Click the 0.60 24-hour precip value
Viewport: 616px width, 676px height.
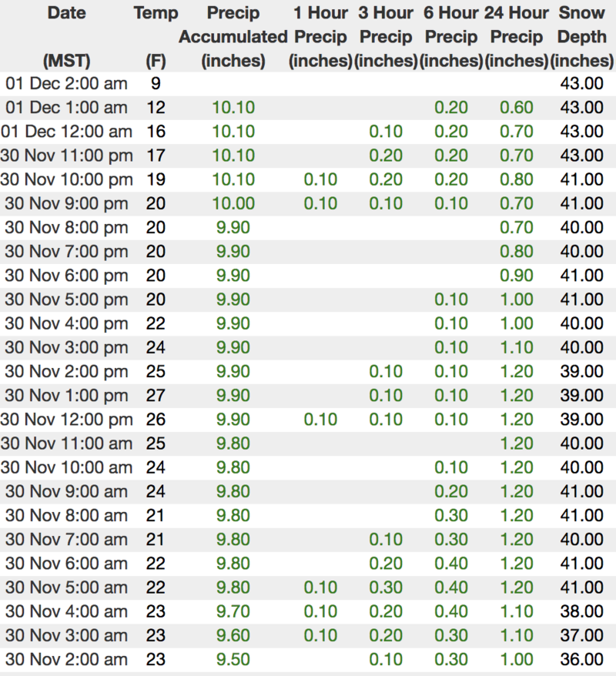click(x=517, y=108)
